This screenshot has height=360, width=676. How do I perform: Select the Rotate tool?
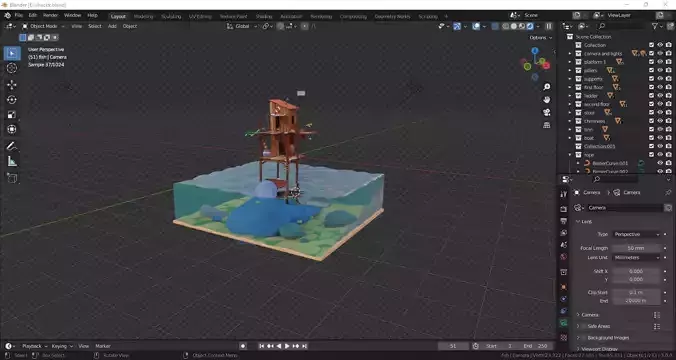[x=12, y=100]
